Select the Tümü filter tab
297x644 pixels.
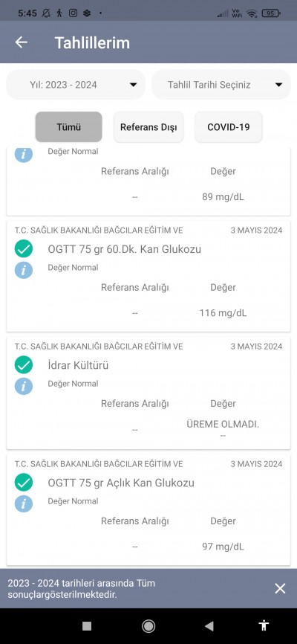point(68,127)
